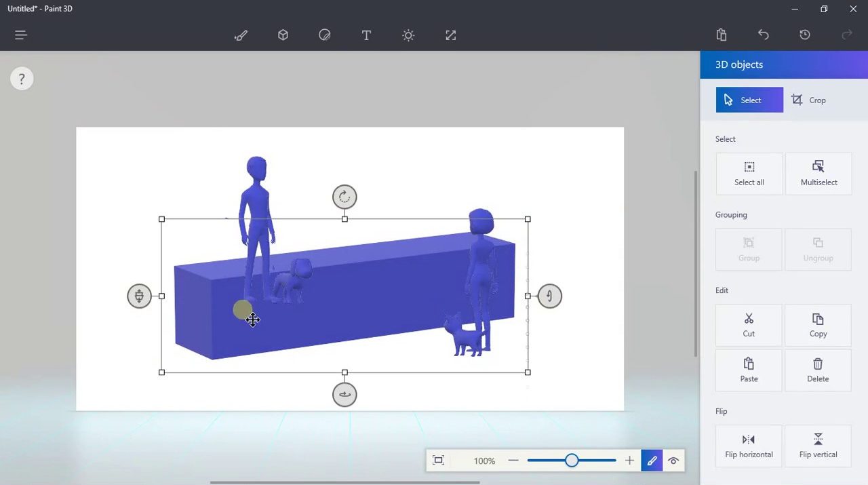Open the Stickers tool
This screenshot has width=868, height=485.
(x=325, y=35)
